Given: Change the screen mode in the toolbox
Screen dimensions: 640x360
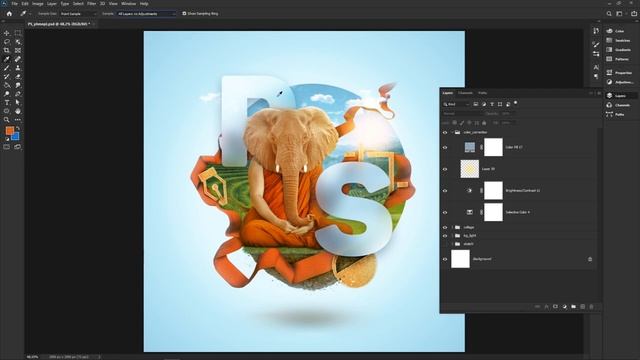Looking at the screenshot, I should [x=18, y=147].
